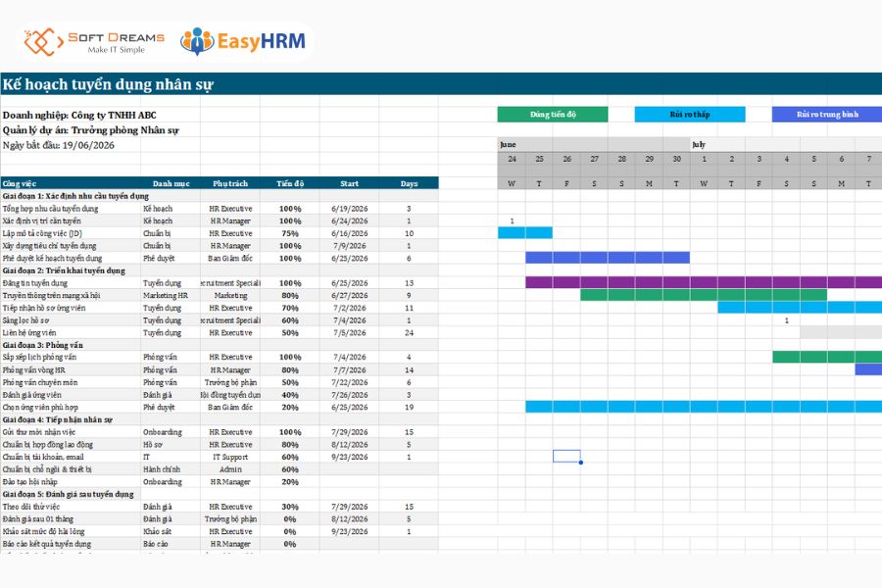This screenshot has height=588, width=882.
Task: Select the 'Admin' cell
Action: point(230,469)
